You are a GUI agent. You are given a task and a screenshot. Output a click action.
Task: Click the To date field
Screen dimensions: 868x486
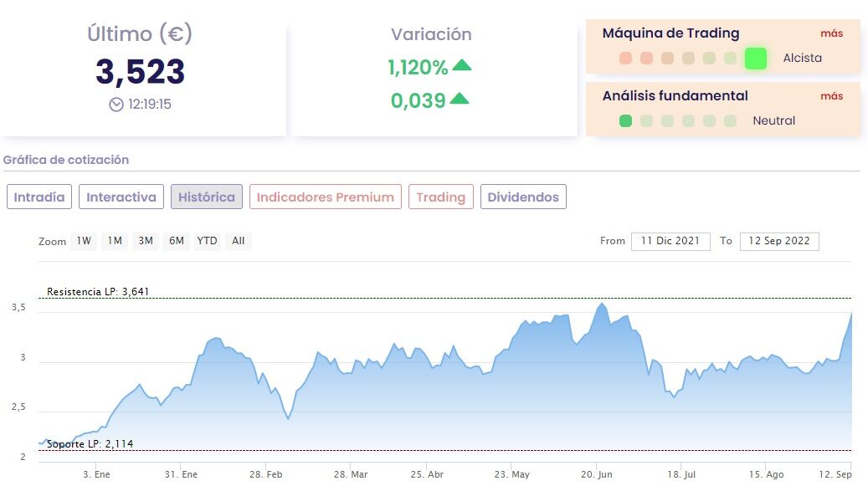[x=779, y=241]
